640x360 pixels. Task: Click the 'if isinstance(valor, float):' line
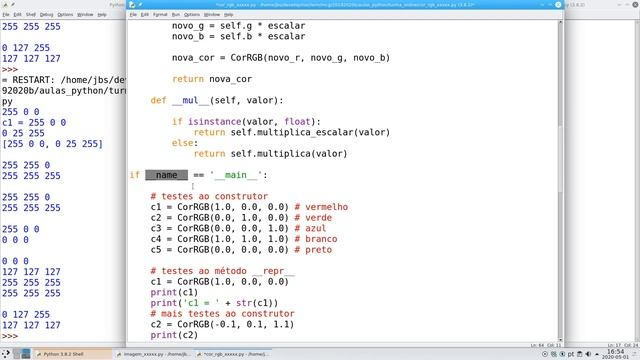coord(246,122)
